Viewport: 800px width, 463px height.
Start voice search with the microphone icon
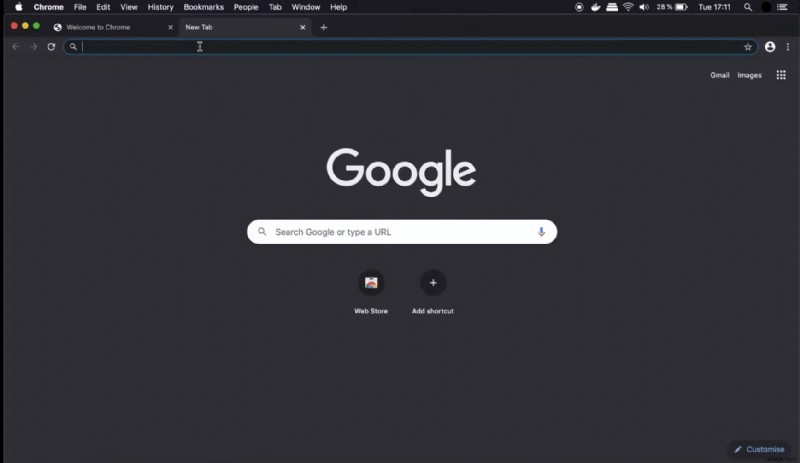(541, 232)
